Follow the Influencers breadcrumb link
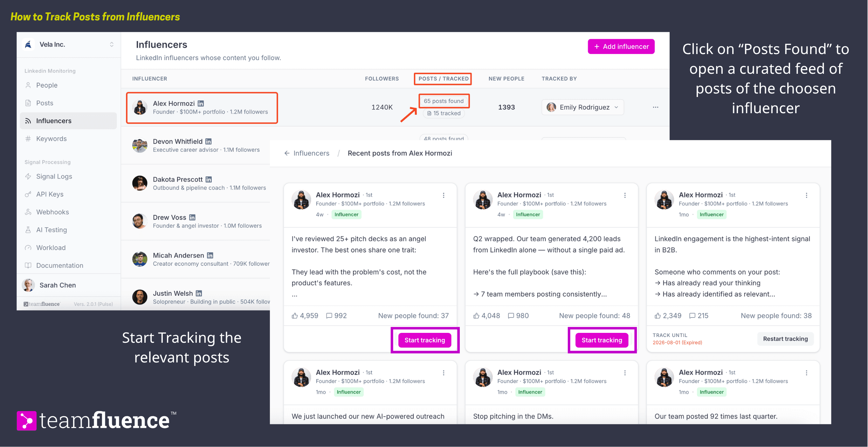The height and width of the screenshot is (447, 868). (x=311, y=153)
